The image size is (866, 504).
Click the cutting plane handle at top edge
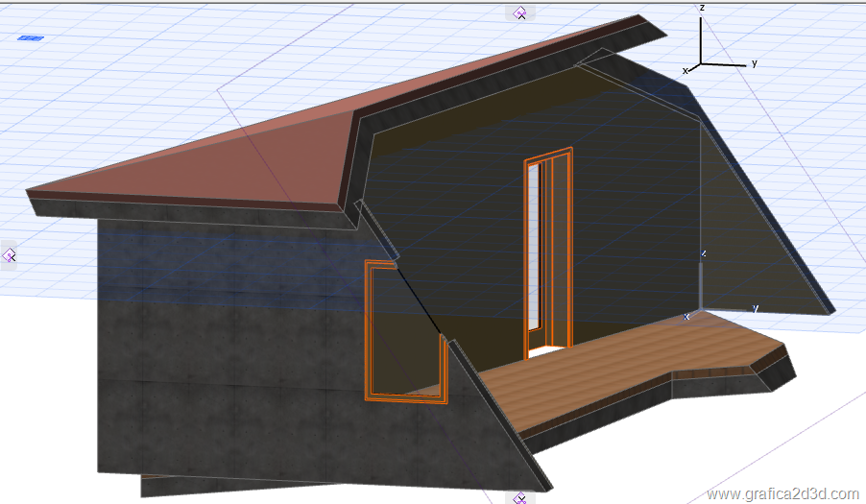tap(519, 12)
